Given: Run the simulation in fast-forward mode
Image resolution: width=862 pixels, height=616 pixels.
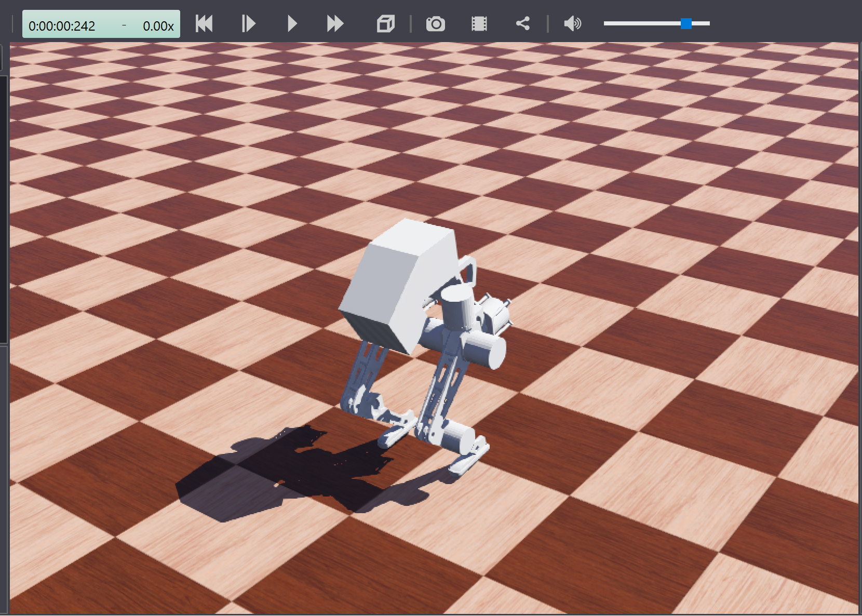Looking at the screenshot, I should (335, 24).
